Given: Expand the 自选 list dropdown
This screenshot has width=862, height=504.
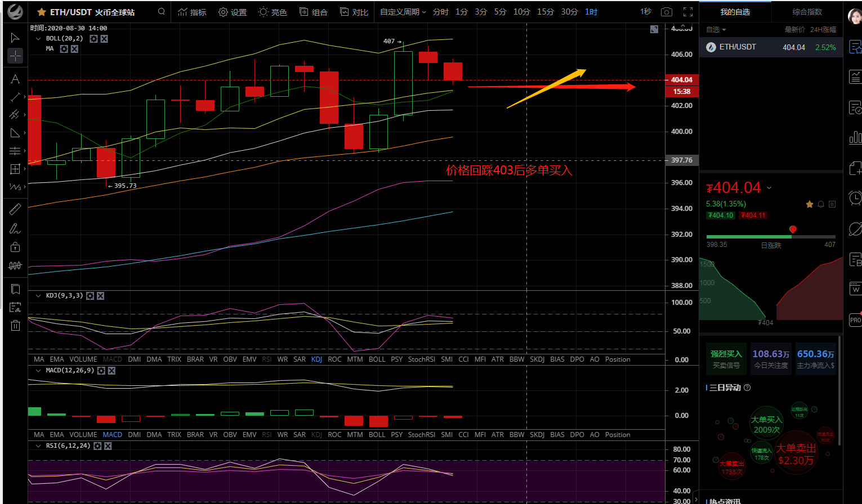Looking at the screenshot, I should (716, 29).
